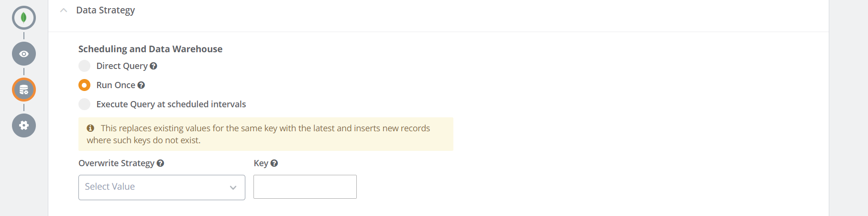Open the Overwrite Strategy Select Value dropdown
Viewport: 868px width, 216px height.
coord(153,187)
